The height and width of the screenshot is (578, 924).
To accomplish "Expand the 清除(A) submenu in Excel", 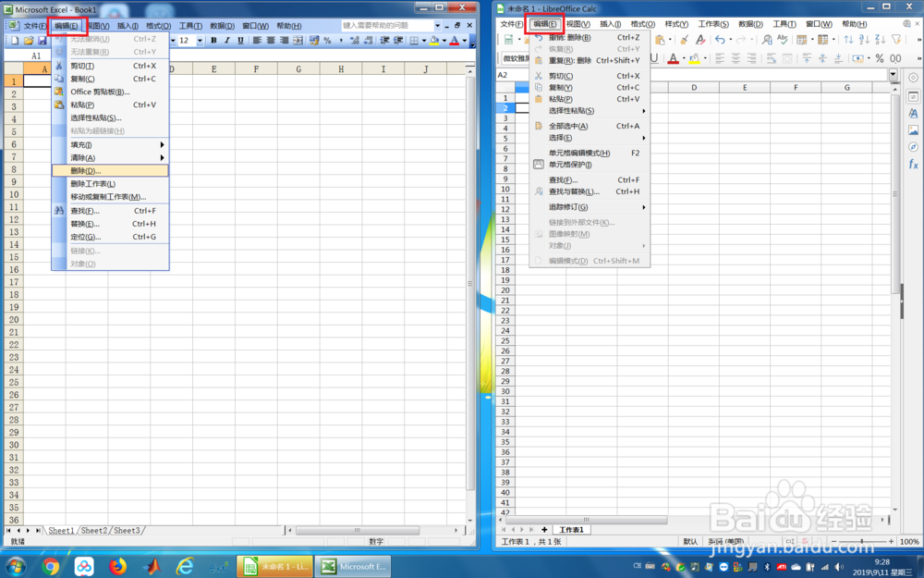I will tap(110, 157).
